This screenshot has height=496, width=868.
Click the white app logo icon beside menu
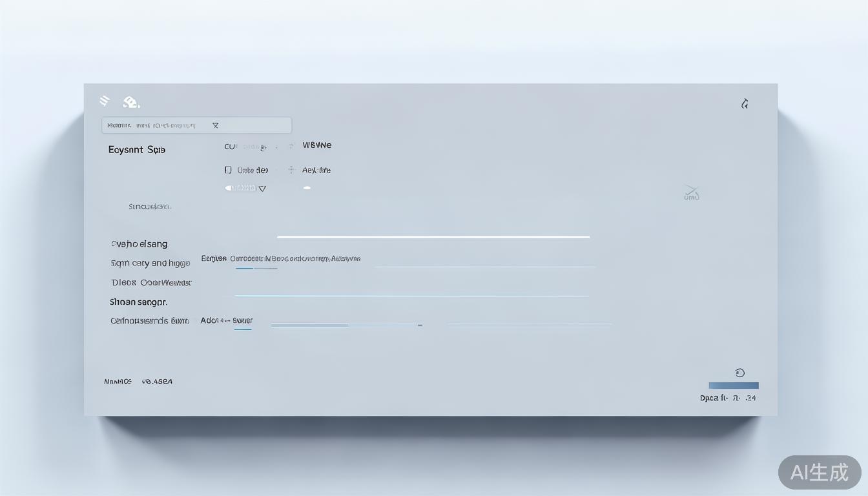point(131,102)
